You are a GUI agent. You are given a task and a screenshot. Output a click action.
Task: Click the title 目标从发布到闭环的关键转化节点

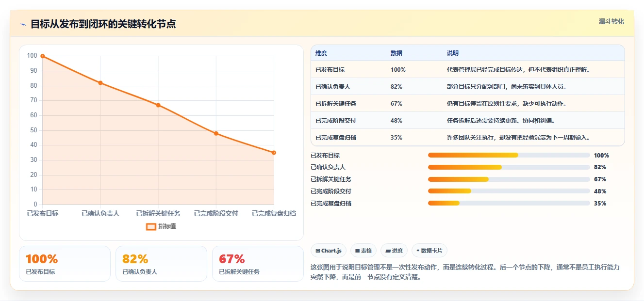[103, 24]
